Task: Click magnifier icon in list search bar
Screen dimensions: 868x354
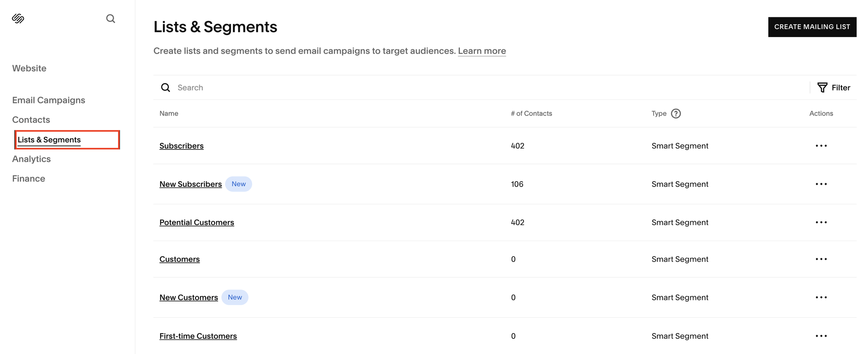Action: (x=166, y=88)
